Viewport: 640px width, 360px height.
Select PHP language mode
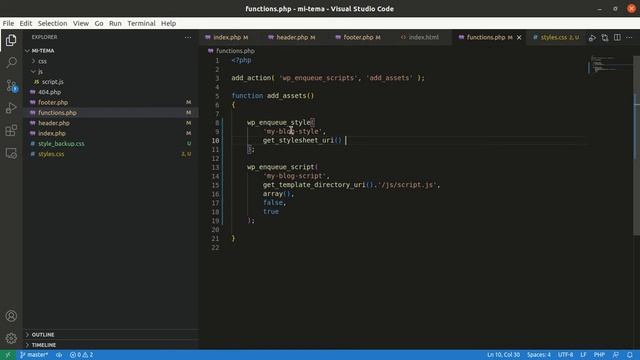point(599,355)
